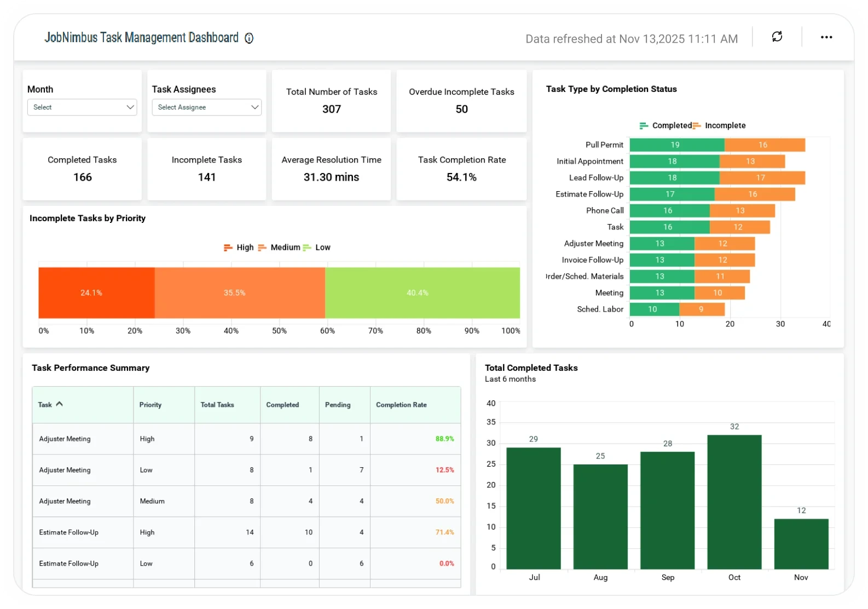Click Sched. Labor completed bar (10)
This screenshot has width=868, height=609.
[655, 309]
